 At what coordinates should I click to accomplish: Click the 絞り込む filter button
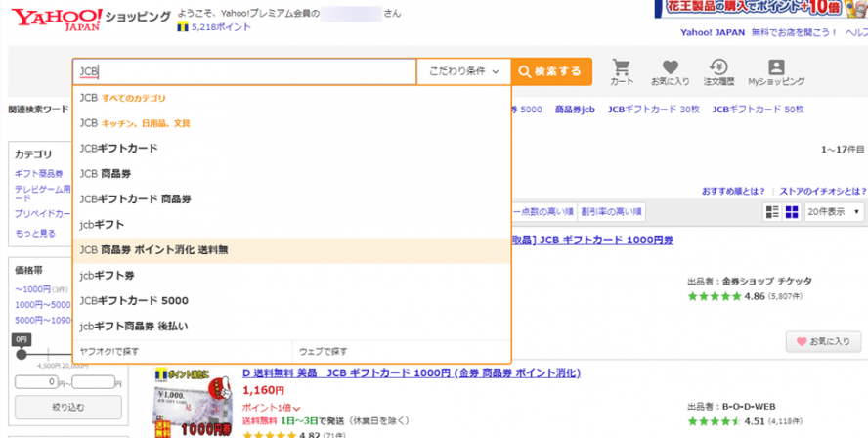click(67, 407)
